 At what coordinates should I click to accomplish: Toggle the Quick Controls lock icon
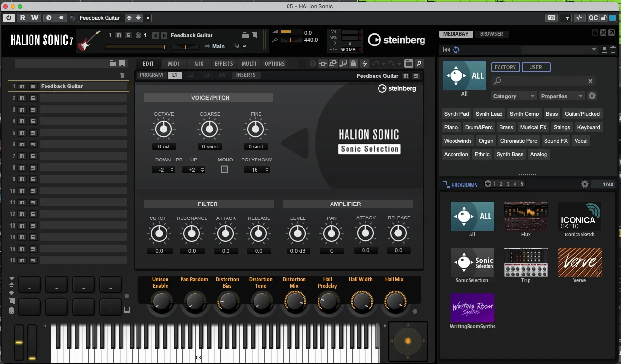tap(604, 18)
